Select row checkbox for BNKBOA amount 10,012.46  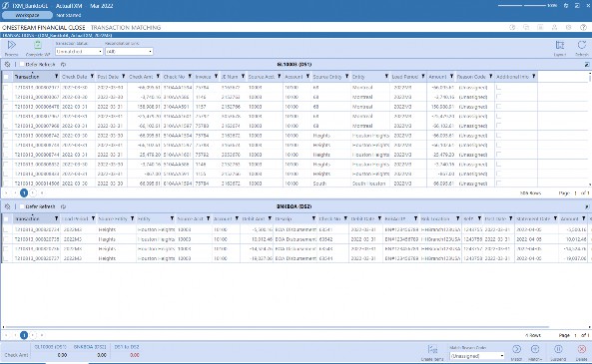6,239
